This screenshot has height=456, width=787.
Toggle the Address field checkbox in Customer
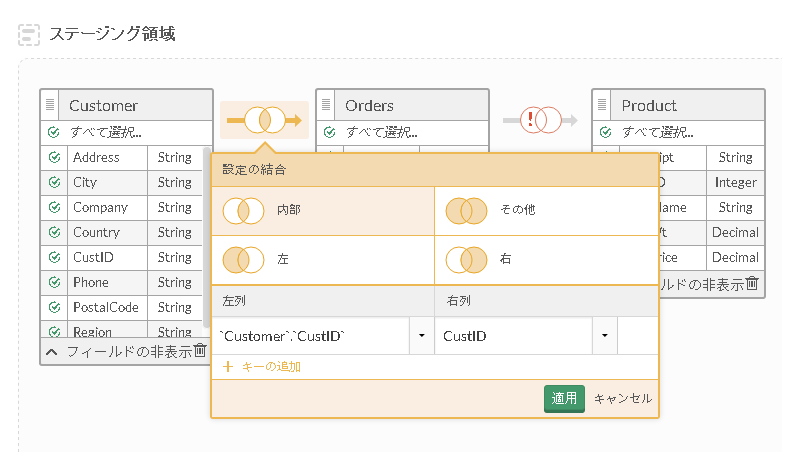pyautogui.click(x=53, y=158)
